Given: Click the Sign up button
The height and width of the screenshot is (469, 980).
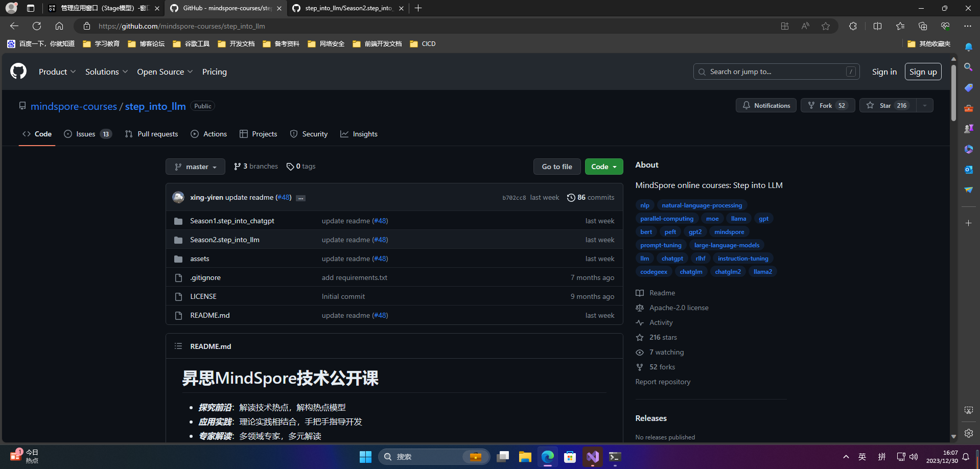Looking at the screenshot, I should pos(923,72).
